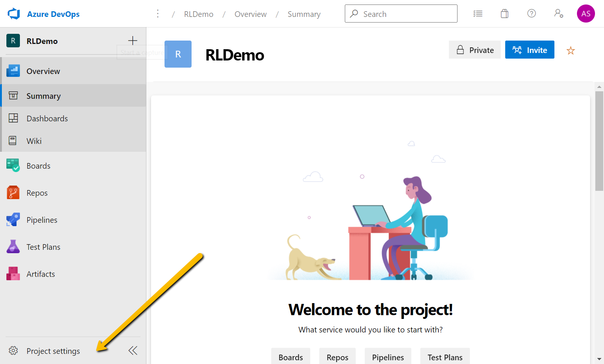Viewport: 604px width, 364px height.
Task: Collapse the sidebar with double chevron
Action: [133, 350]
